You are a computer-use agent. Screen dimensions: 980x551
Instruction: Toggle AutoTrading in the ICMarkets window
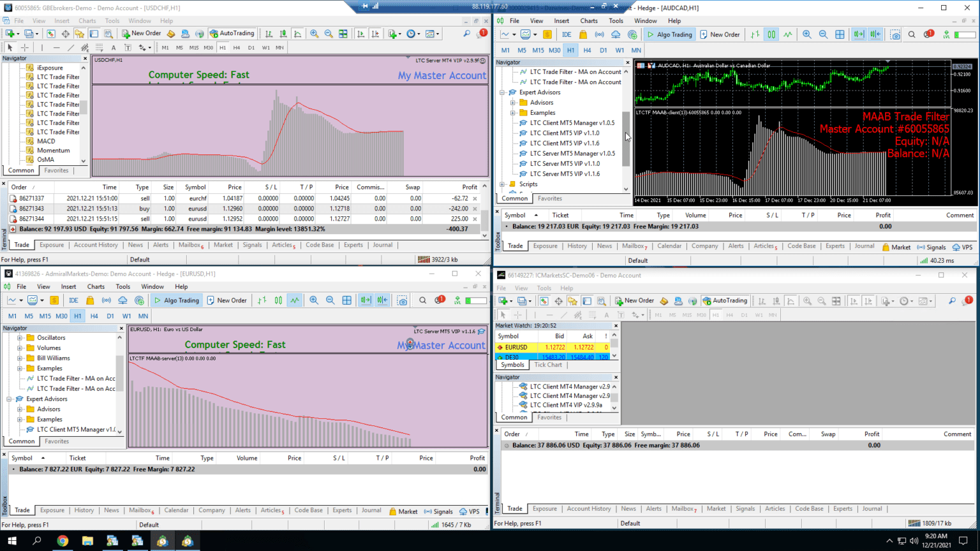[725, 300]
